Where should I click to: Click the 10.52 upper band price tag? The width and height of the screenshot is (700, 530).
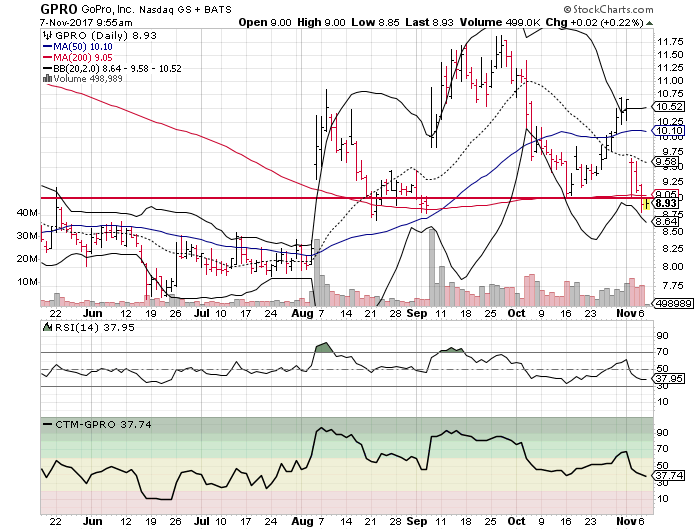click(668, 106)
